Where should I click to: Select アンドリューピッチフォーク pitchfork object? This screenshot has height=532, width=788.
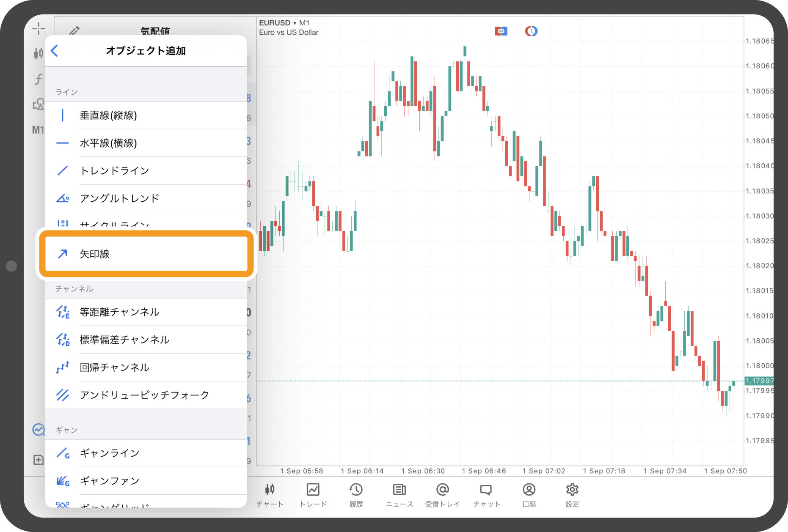pos(146,395)
